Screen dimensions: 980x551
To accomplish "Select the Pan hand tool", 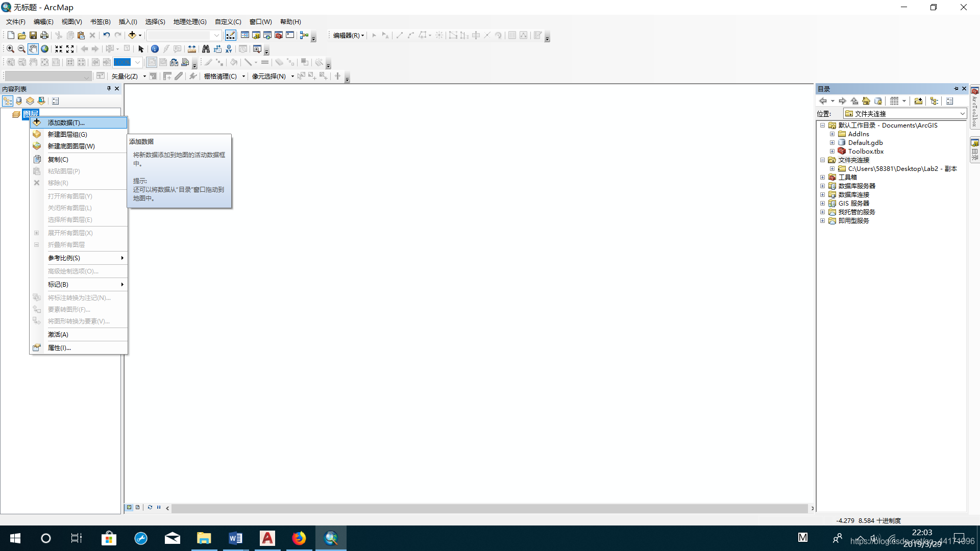I will (33, 49).
